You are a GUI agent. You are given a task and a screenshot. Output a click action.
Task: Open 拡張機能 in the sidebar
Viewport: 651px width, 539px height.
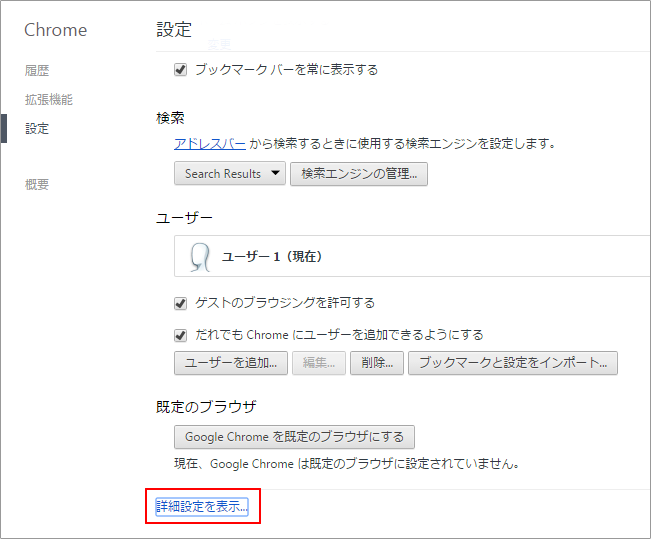[x=49, y=99]
